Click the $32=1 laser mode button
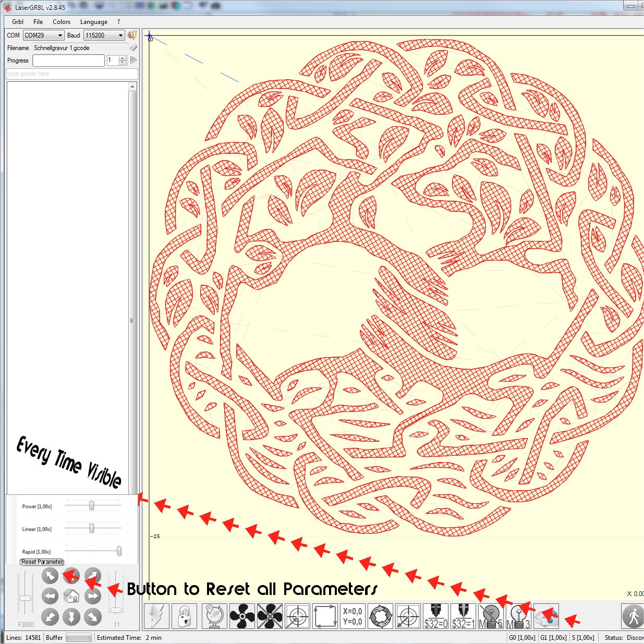The width and height of the screenshot is (644, 644). (x=463, y=616)
